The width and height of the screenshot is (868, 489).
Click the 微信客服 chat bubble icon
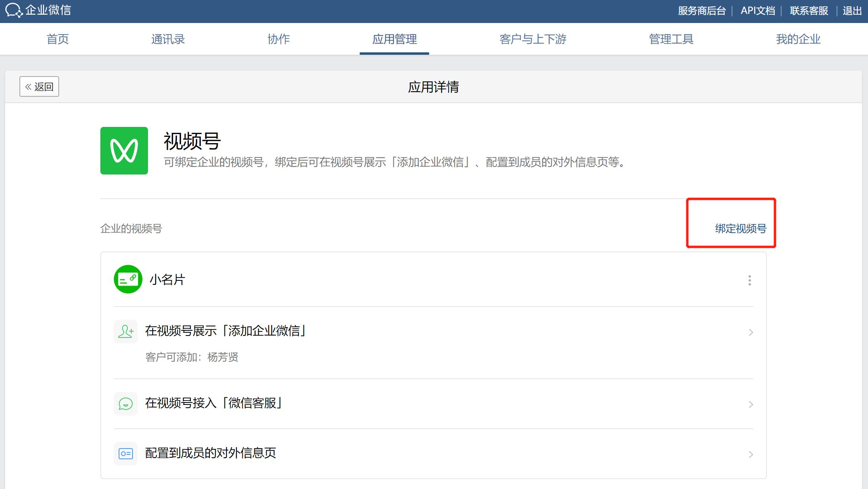coord(126,404)
